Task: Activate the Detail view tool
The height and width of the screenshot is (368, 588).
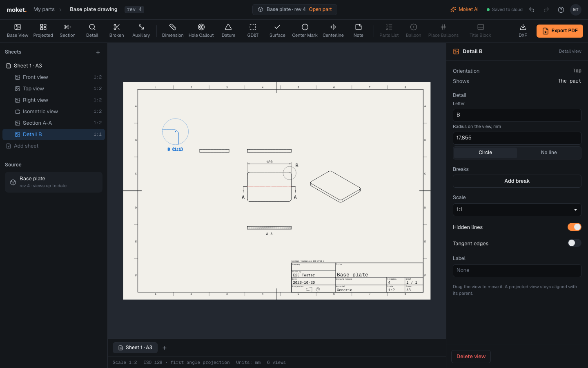Action: pyautogui.click(x=92, y=31)
